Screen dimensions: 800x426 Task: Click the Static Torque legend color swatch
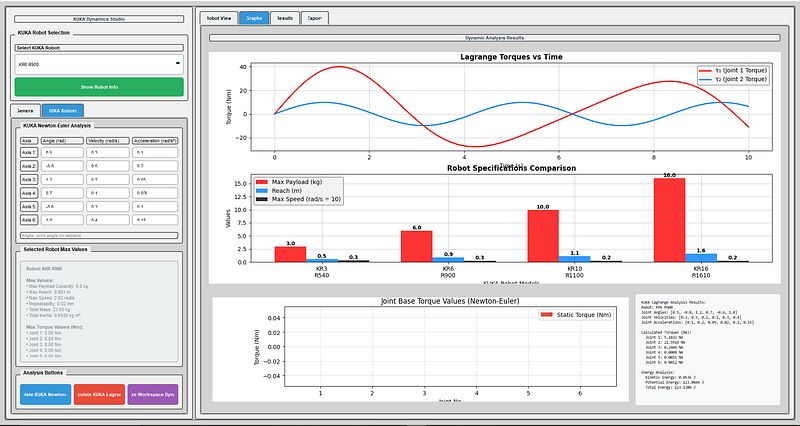547,314
